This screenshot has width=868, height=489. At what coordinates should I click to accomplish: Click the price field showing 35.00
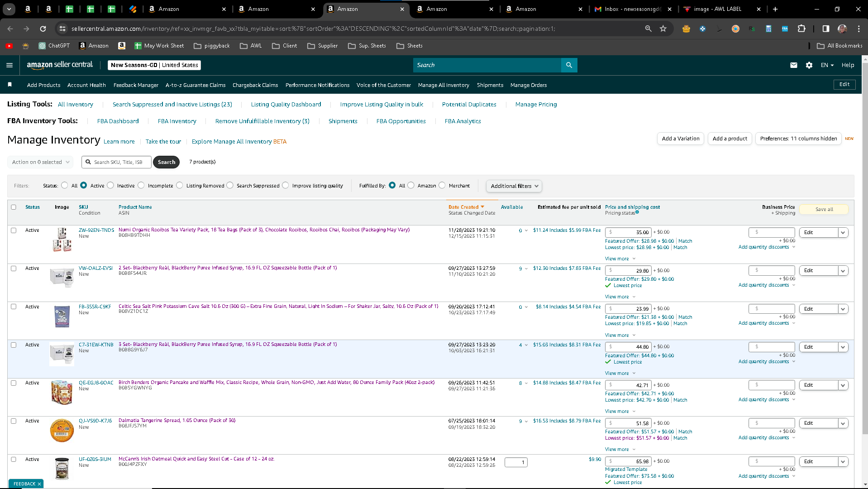(628, 232)
